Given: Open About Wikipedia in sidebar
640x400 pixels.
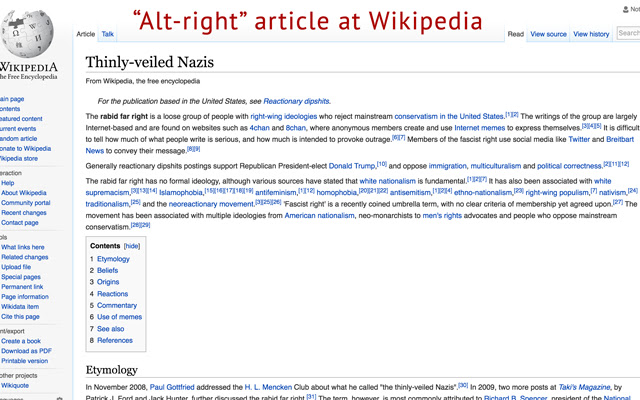Looking at the screenshot, I should pos(24,193).
